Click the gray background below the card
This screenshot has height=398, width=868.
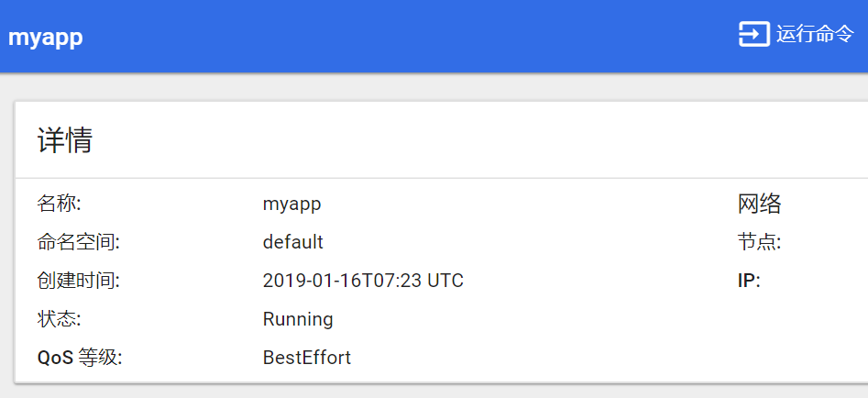point(434,391)
